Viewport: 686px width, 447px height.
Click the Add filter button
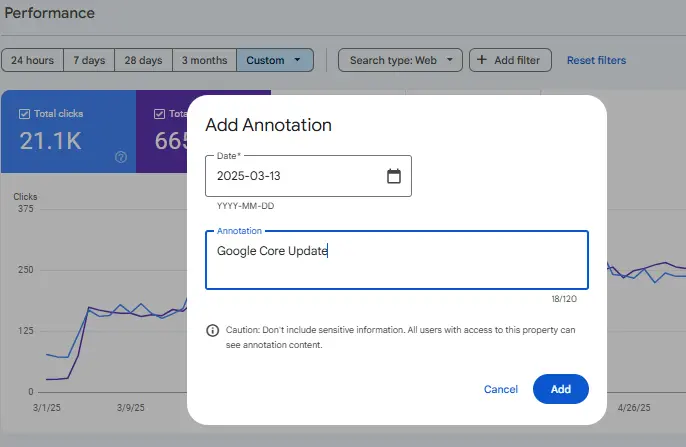coord(510,60)
